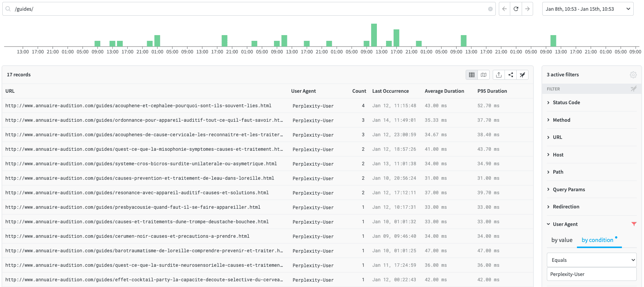The height and width of the screenshot is (287, 644).
Task: Select cerumen-noir URL row
Action: (x=127, y=236)
